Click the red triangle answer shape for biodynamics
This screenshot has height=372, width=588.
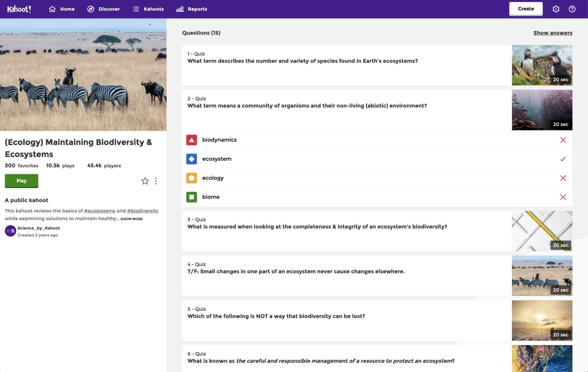click(x=191, y=140)
